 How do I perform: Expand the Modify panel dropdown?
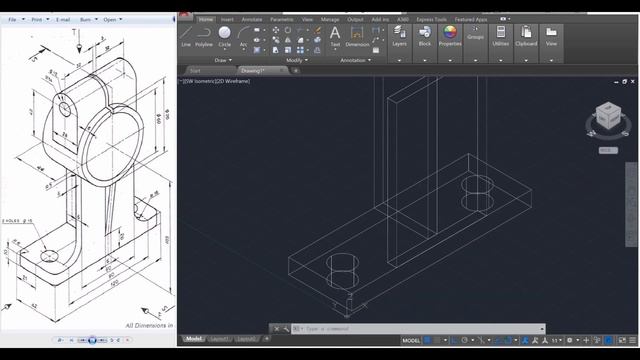[x=297, y=60]
